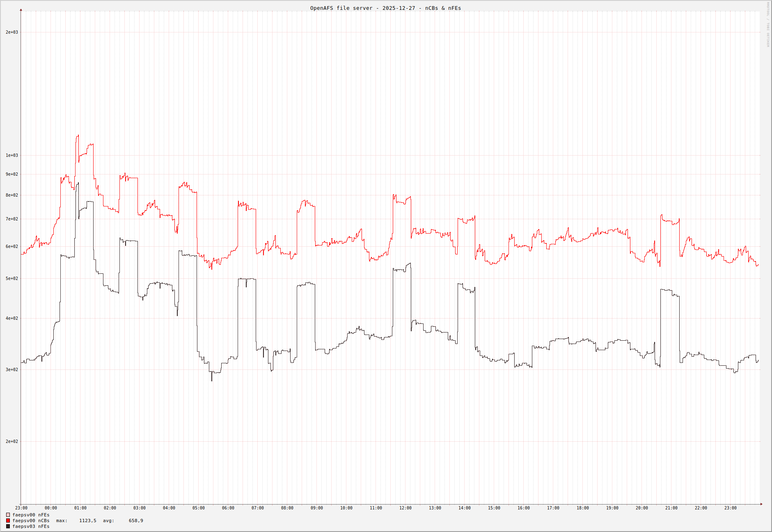772x532 pixels.
Task: Click the 00:00 time axis label
Action: click(x=51, y=508)
